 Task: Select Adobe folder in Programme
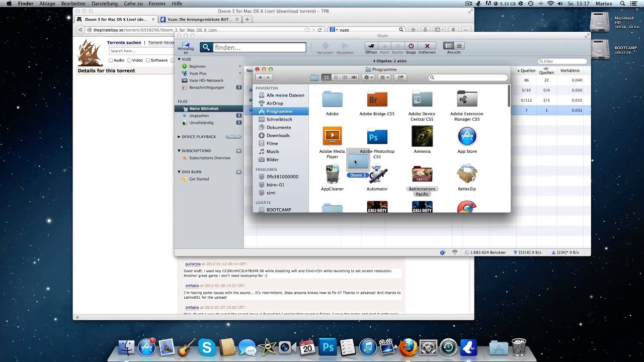332,99
